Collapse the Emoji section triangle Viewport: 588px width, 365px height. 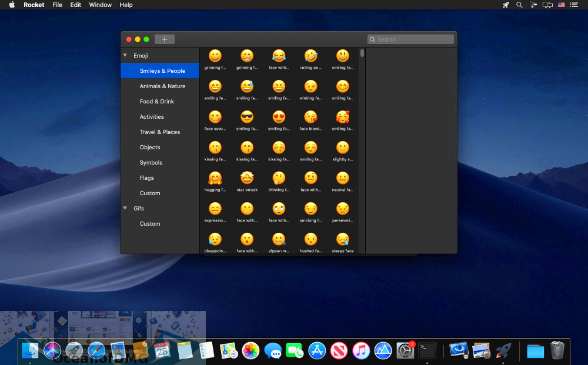(125, 56)
